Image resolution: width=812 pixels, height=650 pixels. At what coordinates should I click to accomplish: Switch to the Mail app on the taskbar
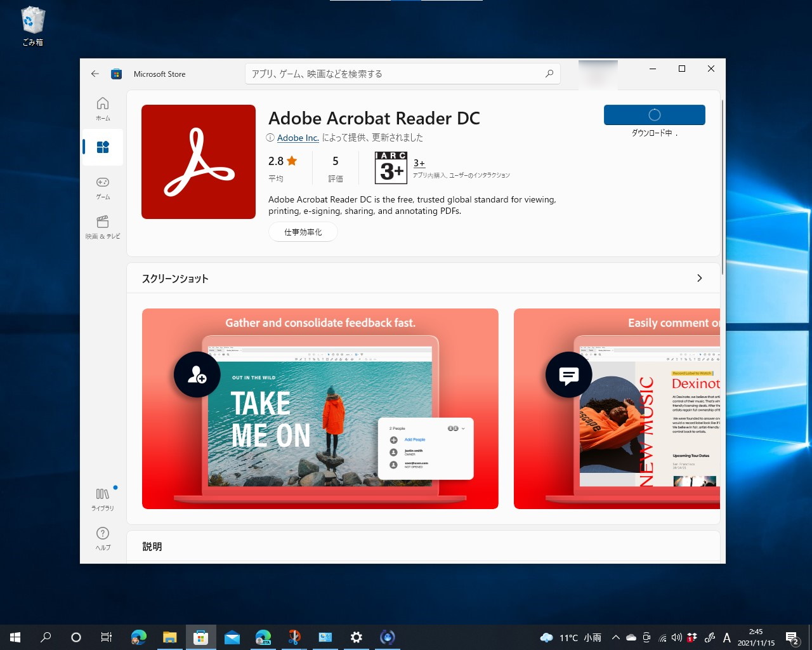232,637
